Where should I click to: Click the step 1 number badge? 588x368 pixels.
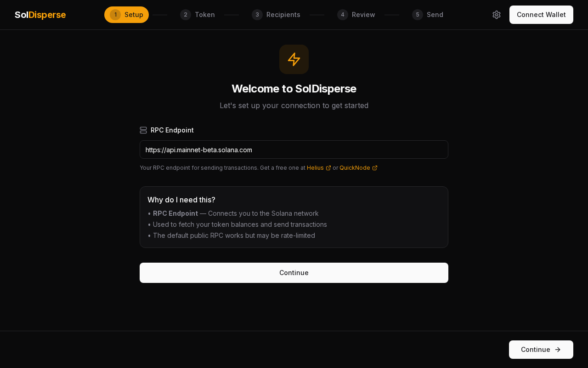(115, 15)
